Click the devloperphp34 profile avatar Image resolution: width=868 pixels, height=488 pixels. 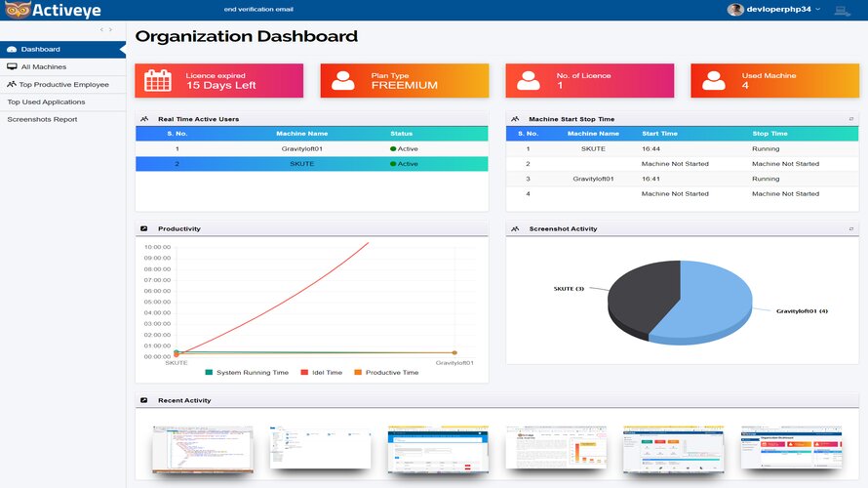tap(735, 10)
